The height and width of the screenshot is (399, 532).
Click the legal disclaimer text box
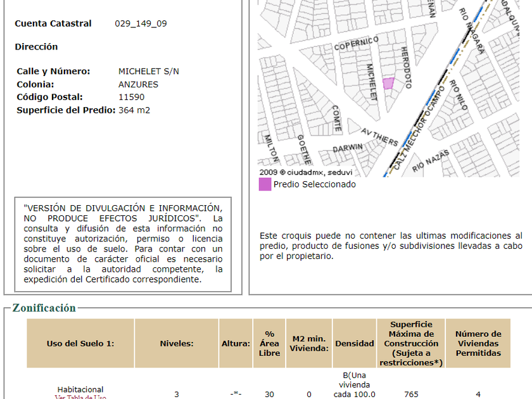pos(123,244)
